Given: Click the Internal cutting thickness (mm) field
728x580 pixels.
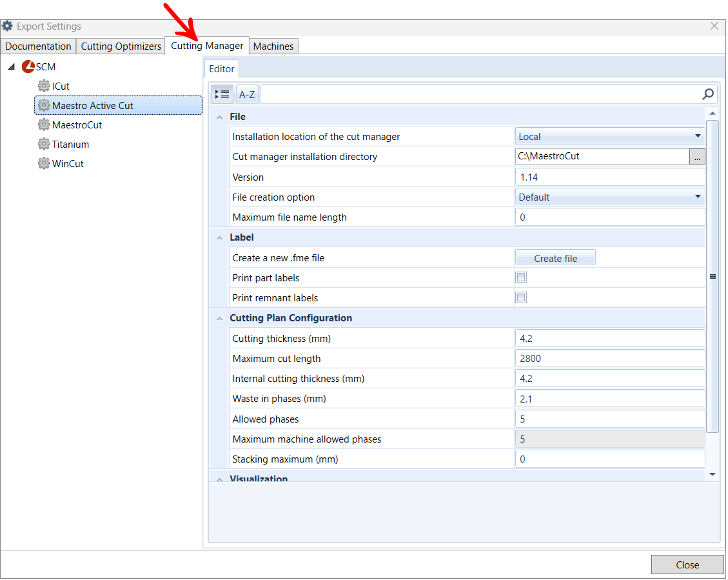Looking at the screenshot, I should click(609, 379).
